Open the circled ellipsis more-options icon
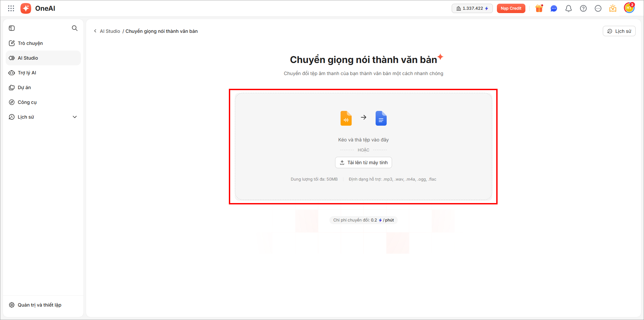This screenshot has width=644, height=320. pyautogui.click(x=598, y=8)
